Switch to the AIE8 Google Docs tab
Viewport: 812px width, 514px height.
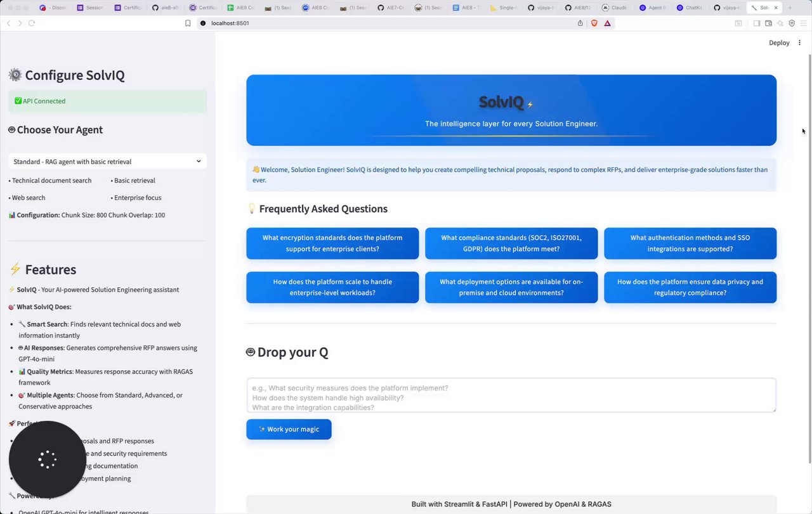coord(464,8)
